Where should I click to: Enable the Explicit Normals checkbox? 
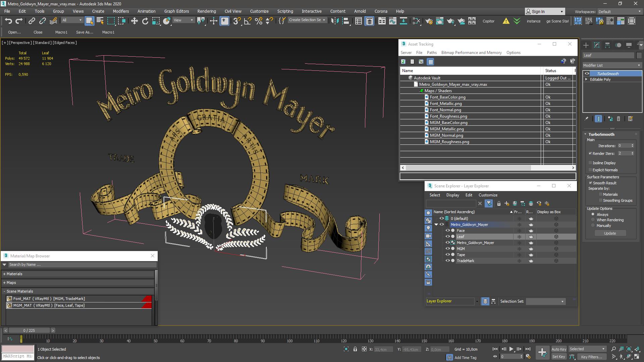pos(590,170)
